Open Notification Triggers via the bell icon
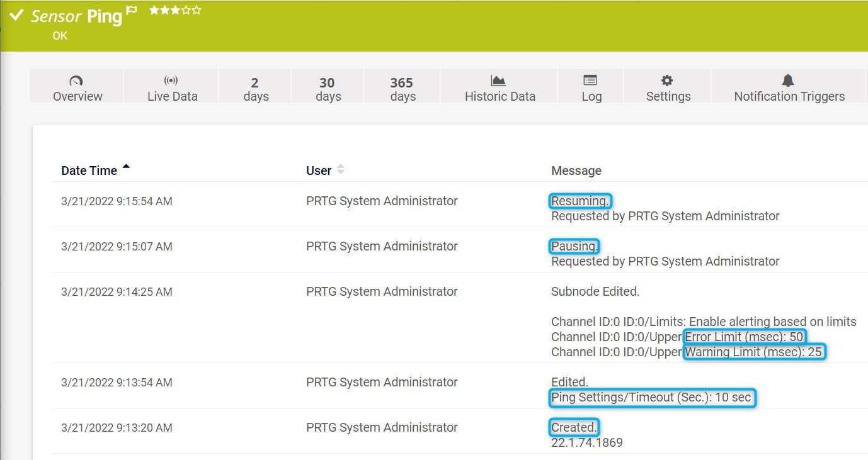Image resolution: width=868 pixels, height=460 pixels. 787,81
